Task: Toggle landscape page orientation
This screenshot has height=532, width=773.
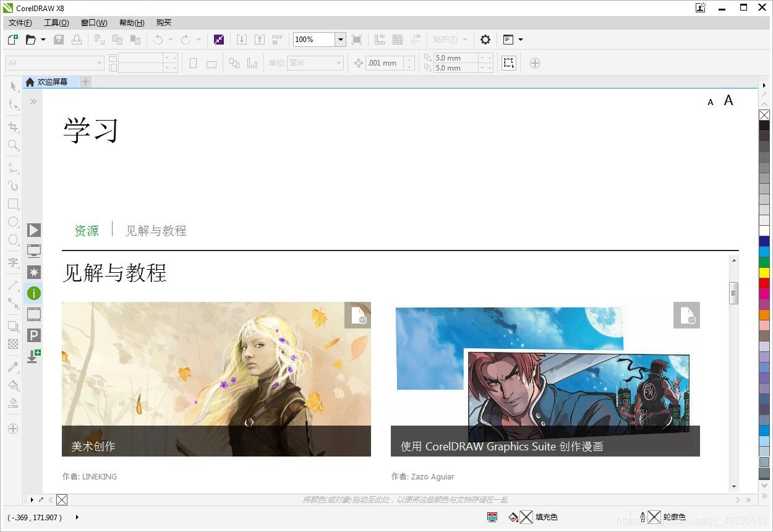Action: point(211,62)
